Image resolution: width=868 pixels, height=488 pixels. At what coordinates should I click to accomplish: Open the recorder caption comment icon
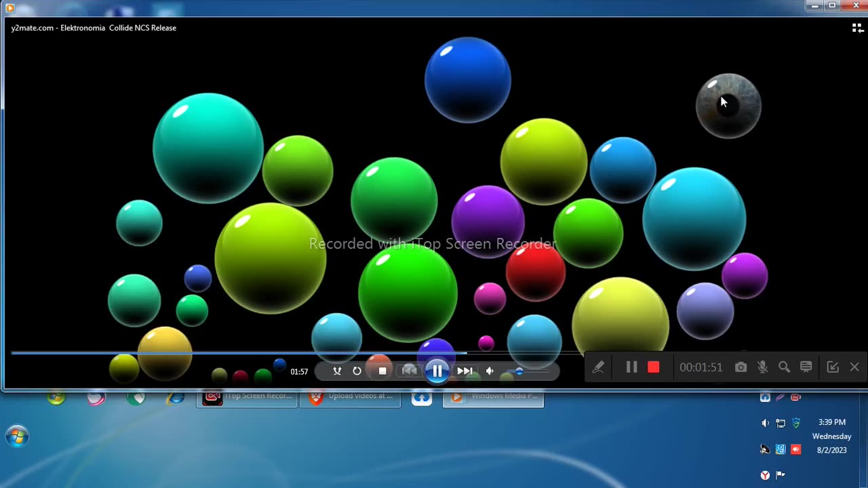[806, 367]
